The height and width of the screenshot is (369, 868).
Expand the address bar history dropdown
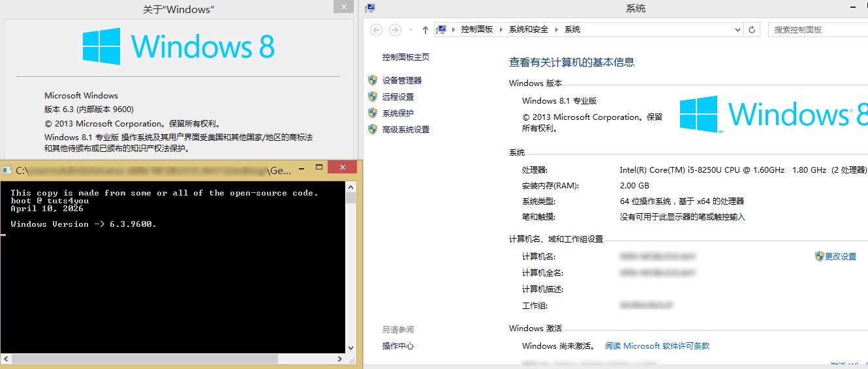point(738,30)
